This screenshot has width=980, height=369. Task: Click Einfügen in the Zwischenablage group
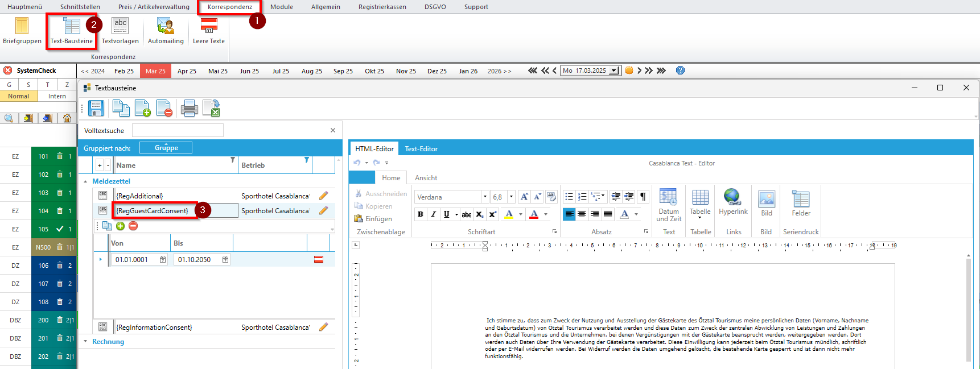pos(373,219)
